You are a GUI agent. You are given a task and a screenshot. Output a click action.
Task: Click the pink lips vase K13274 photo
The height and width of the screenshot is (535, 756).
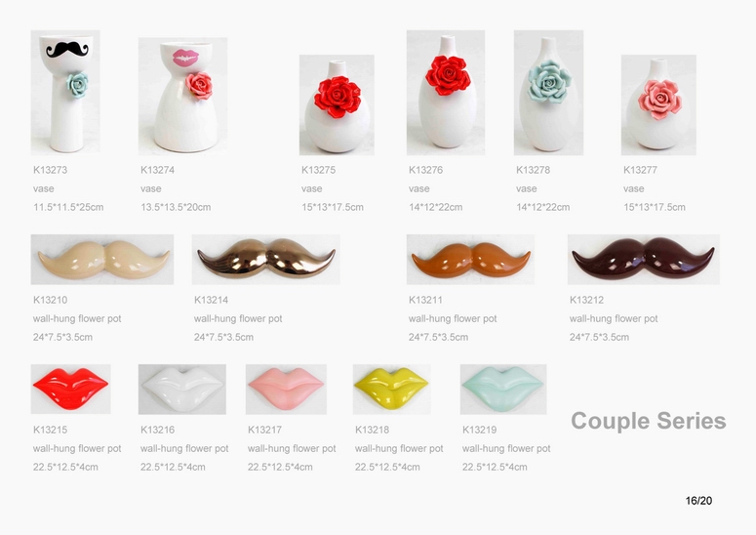pyautogui.click(x=182, y=96)
